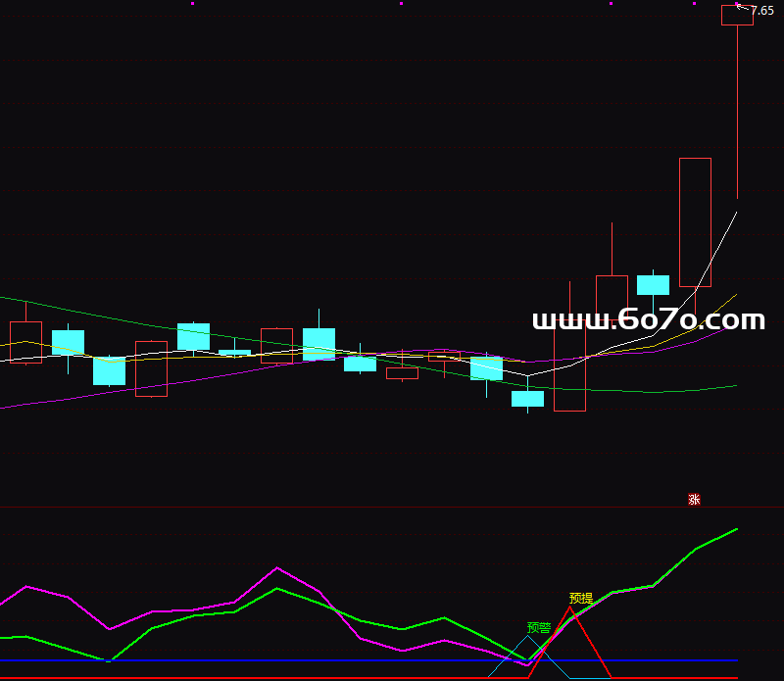Select the central cyan candle with long upper wick
Screen dimensions: 784x681
[318, 344]
